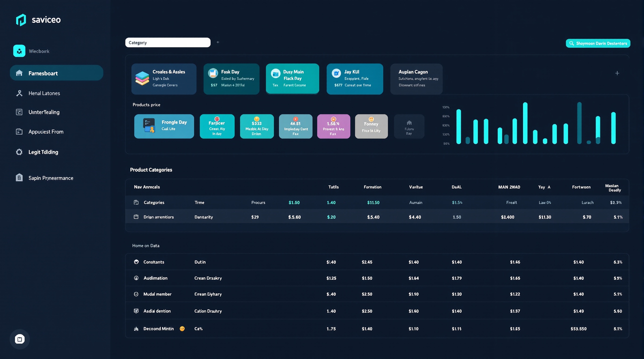Click the Sapin Prjneermance document icon
644x359 pixels.
tap(19, 177)
